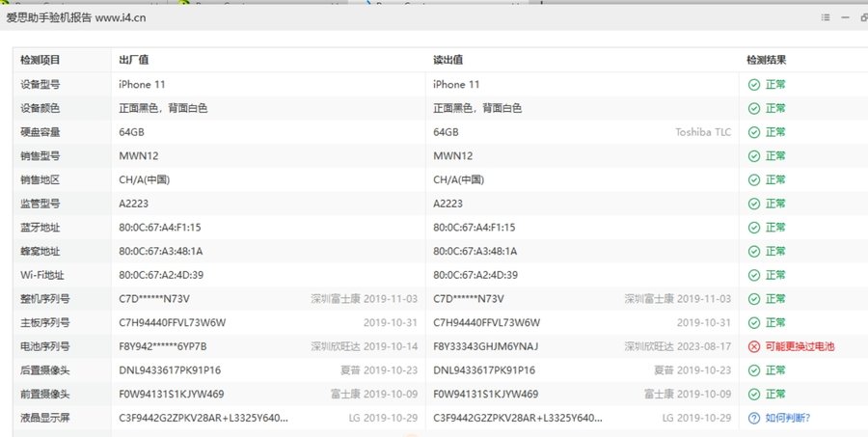Click the green check icon in 整机序列号 row
The image size is (868, 437).
[x=754, y=299]
